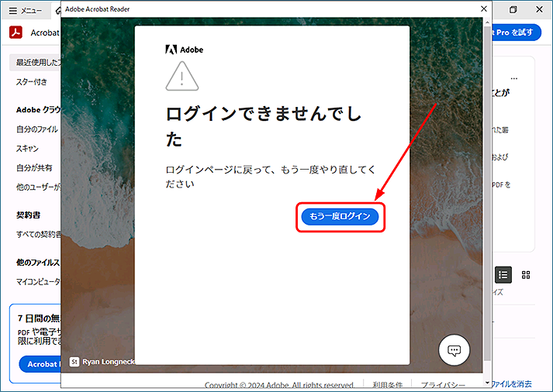Open the hamburger メニュー button
This screenshot has width=553, height=392.
click(x=25, y=11)
